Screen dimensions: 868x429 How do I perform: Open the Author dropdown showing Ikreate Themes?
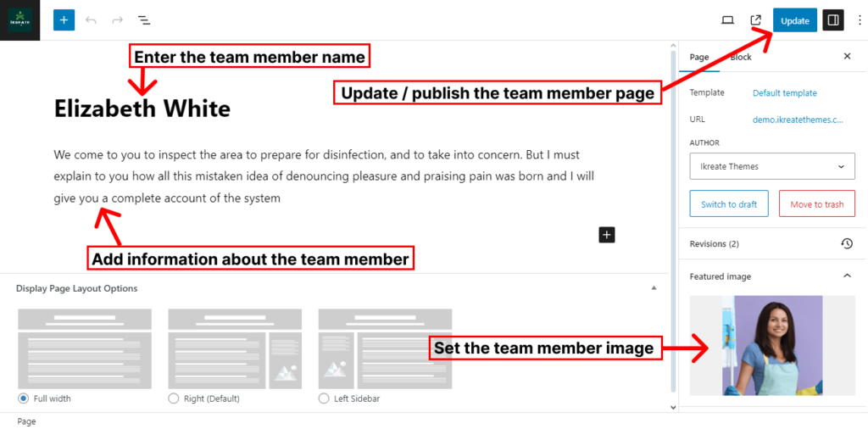772,166
